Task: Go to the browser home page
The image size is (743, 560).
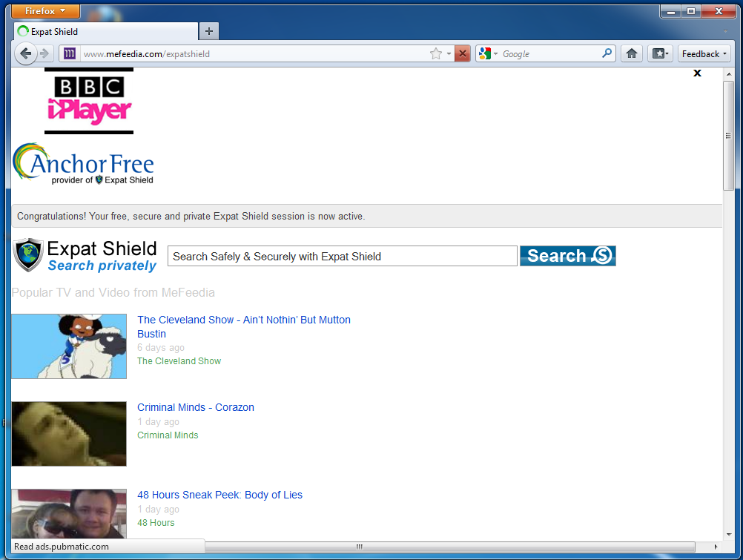Action: coord(632,53)
